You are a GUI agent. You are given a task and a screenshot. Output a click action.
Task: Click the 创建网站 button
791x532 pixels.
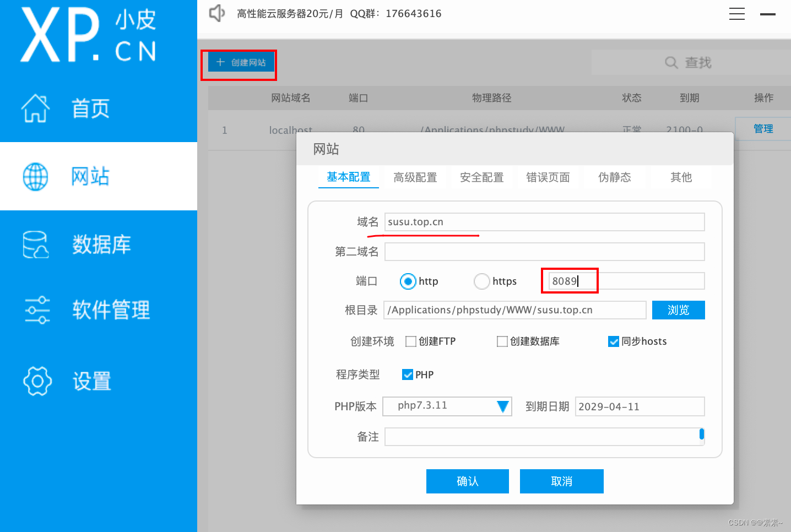pos(241,62)
